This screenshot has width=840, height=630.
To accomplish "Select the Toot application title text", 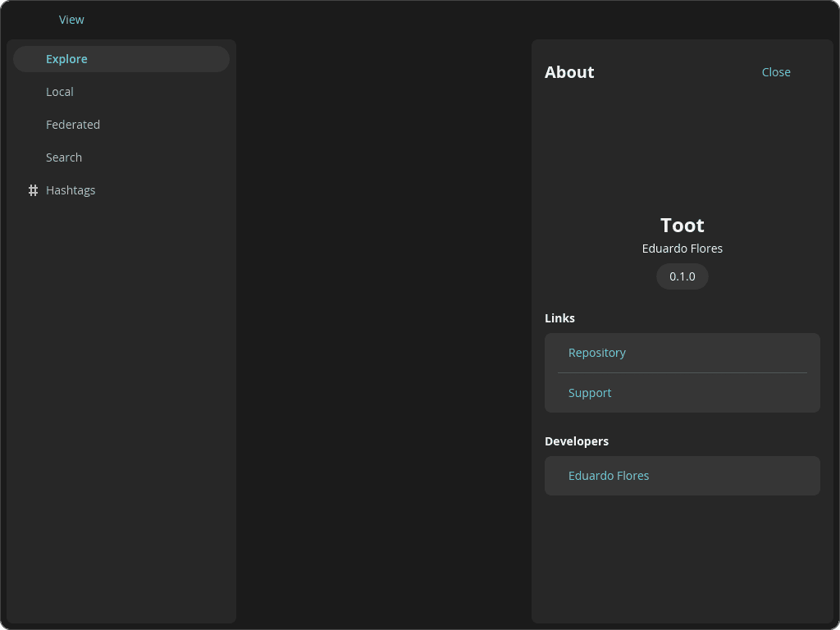I will (682, 225).
